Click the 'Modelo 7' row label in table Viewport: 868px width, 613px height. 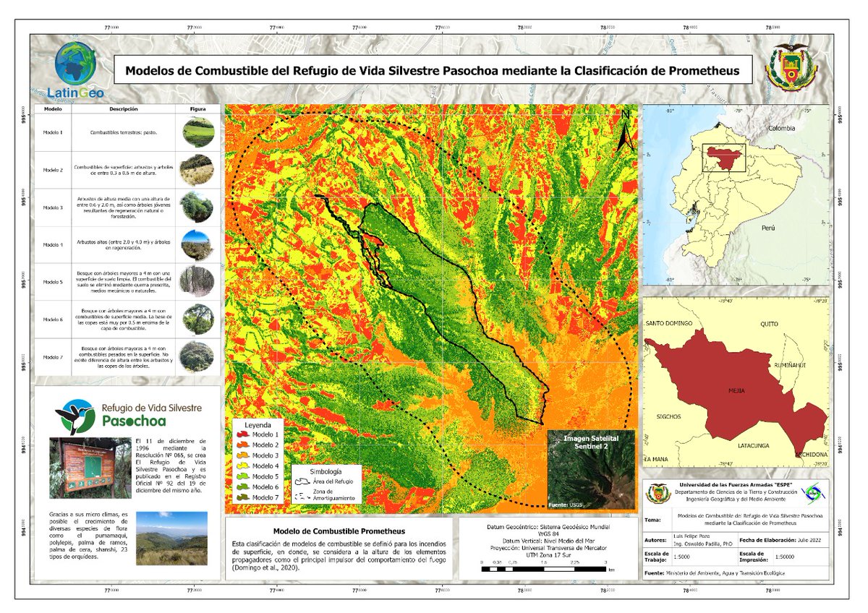pyautogui.click(x=52, y=356)
